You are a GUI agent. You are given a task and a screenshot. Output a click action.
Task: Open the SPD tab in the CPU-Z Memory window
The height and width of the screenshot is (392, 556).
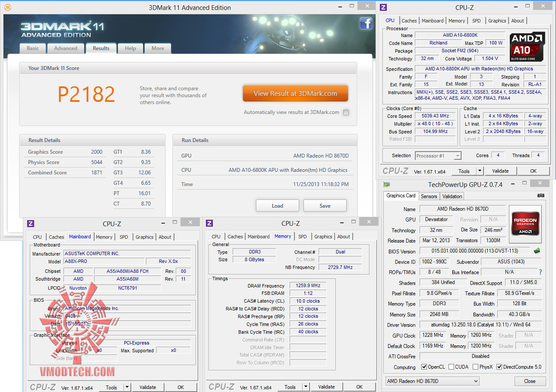coord(303,237)
